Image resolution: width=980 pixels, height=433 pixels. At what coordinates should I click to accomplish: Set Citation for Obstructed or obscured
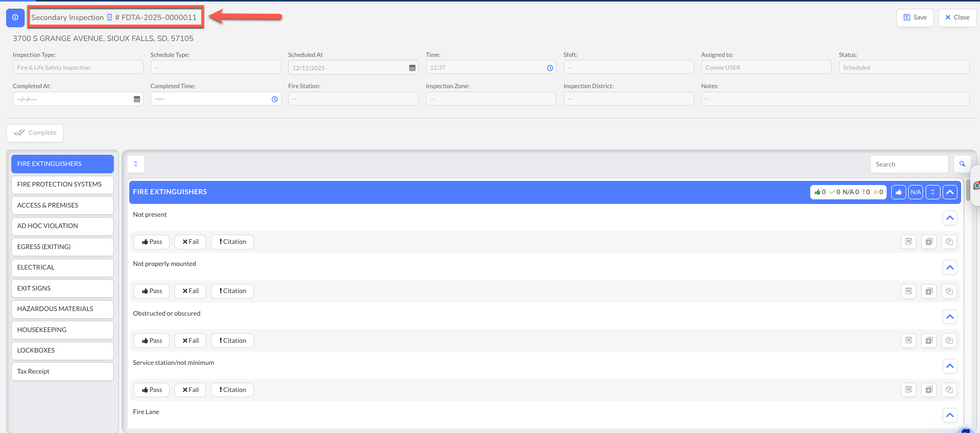(x=232, y=341)
